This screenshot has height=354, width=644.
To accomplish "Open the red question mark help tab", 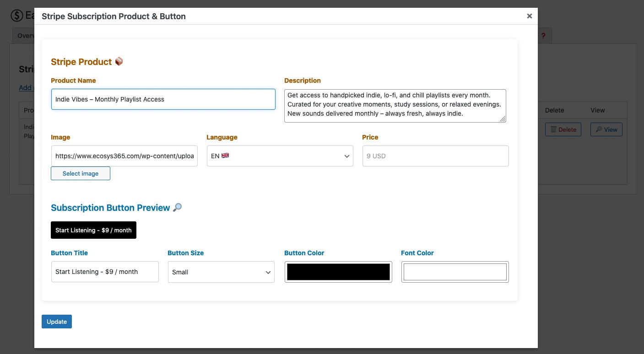I will [543, 36].
